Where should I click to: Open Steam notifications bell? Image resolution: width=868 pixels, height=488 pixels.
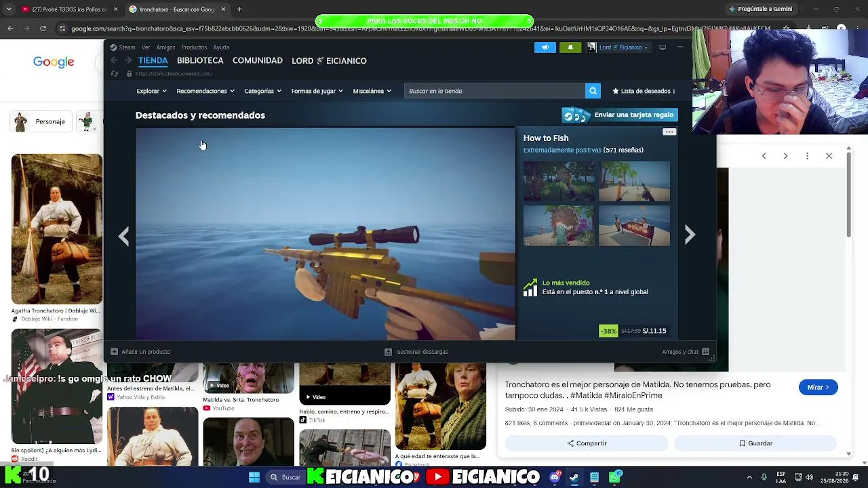point(570,47)
